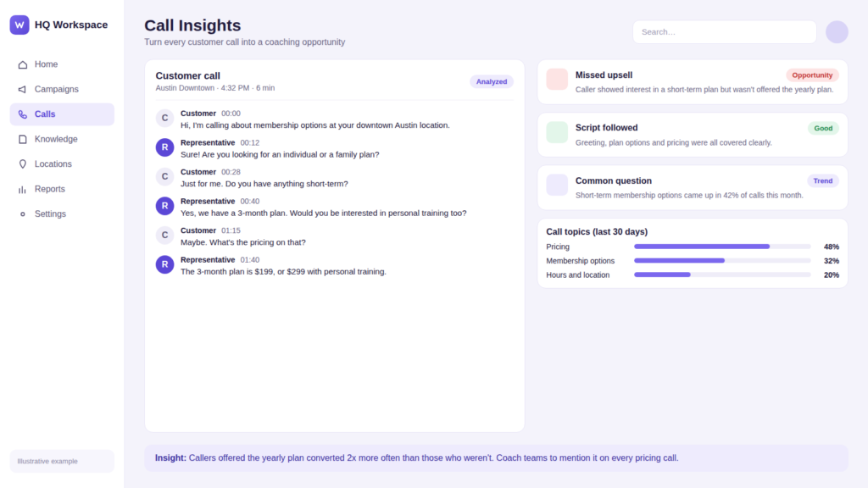
Task: Click the Campaigns megaphone icon
Action: [22, 90]
